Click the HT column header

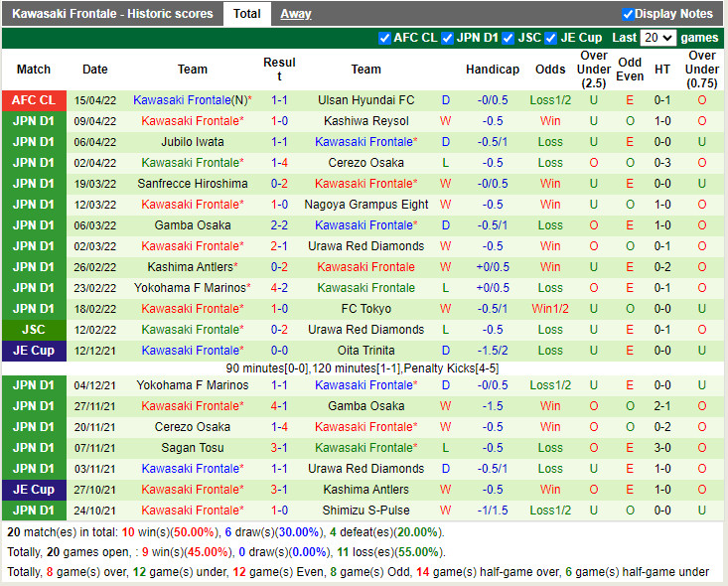pyautogui.click(x=662, y=70)
